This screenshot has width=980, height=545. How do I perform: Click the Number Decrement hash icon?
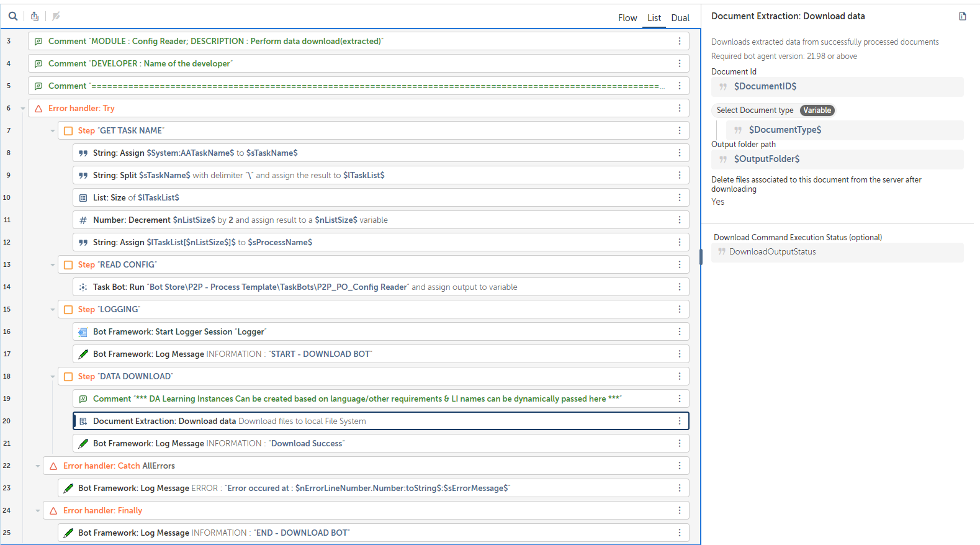83,220
